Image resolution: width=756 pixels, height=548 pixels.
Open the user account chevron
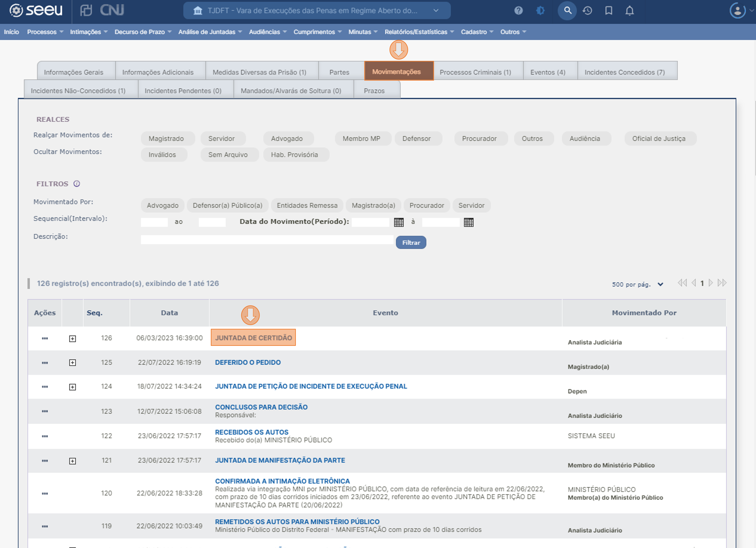click(x=752, y=11)
